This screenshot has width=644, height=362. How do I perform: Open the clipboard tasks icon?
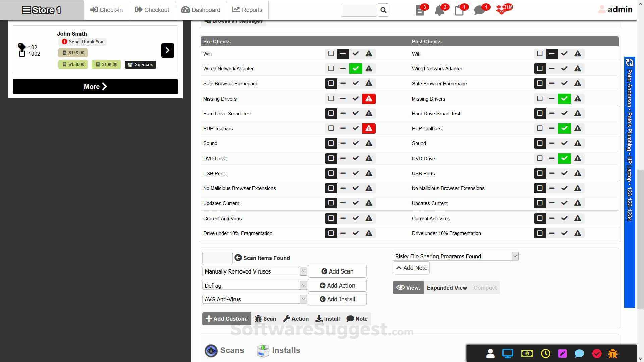click(459, 10)
